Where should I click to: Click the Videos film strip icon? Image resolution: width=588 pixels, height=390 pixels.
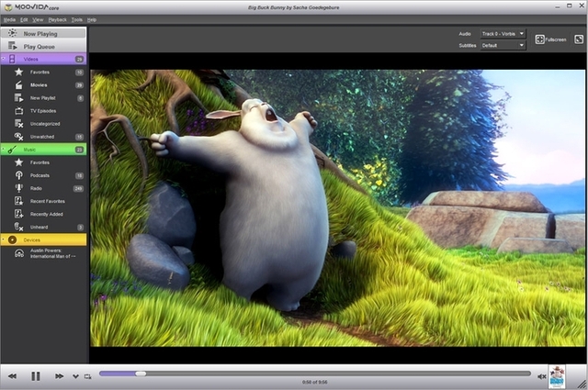point(12,59)
